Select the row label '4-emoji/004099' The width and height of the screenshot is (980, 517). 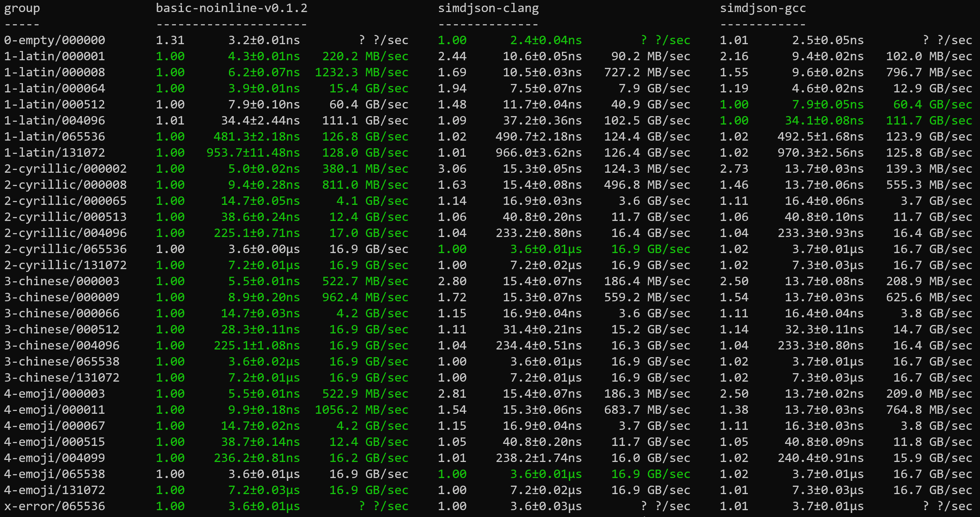tap(55, 458)
